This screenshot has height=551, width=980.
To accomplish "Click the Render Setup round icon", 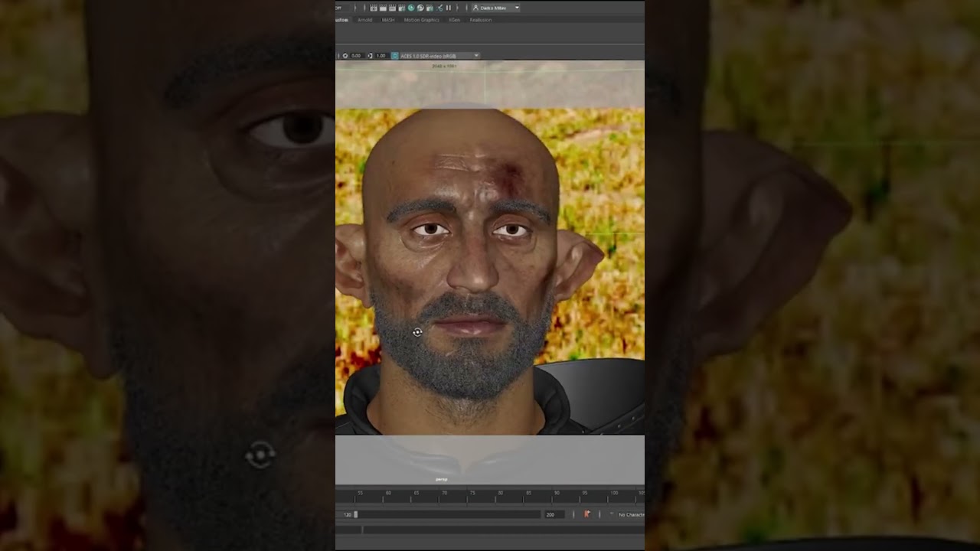I will pyautogui.click(x=420, y=8).
